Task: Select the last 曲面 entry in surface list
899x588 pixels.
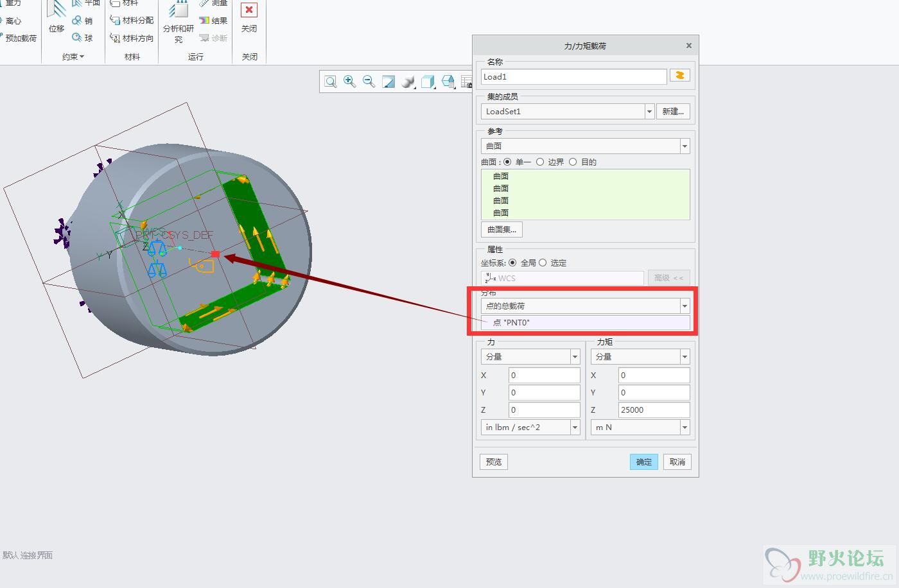Action: click(501, 212)
